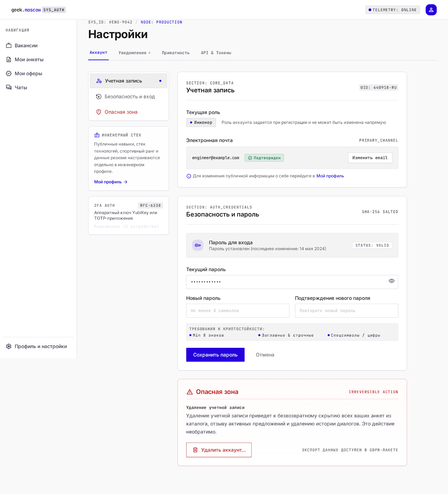Image resolution: width=448 pixels, height=494 pixels.
Task: Click the Учетная запись user-gear icon
Action: pyautogui.click(x=99, y=81)
